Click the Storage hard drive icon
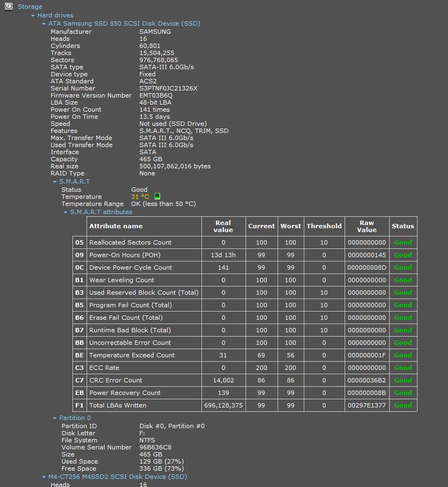Image resolution: width=448 pixels, height=487 pixels. [x=9, y=6]
